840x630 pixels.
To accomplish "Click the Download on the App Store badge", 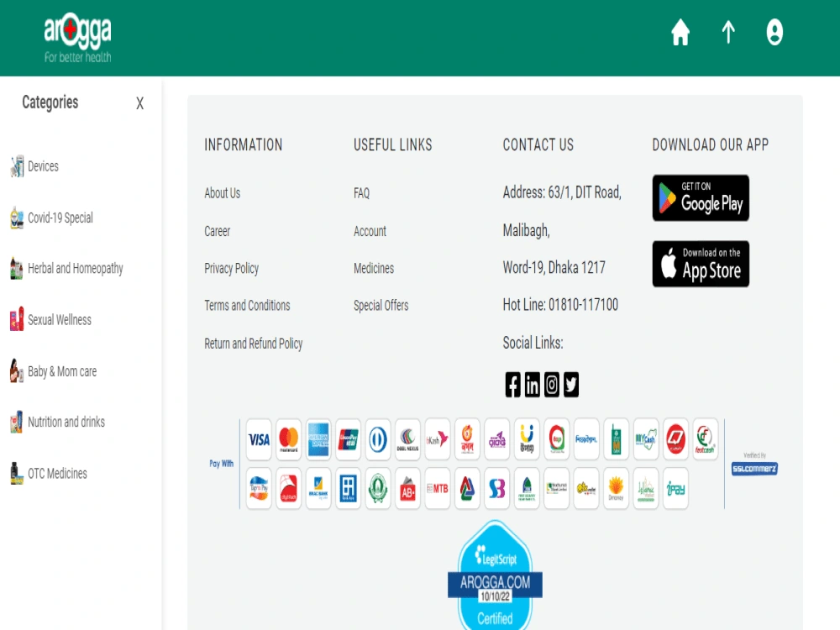I will point(701,264).
